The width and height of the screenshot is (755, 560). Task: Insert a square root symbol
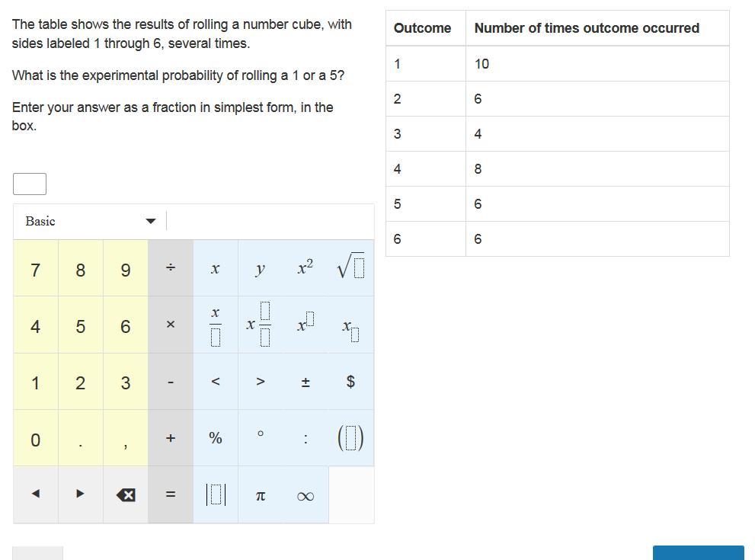click(x=350, y=268)
